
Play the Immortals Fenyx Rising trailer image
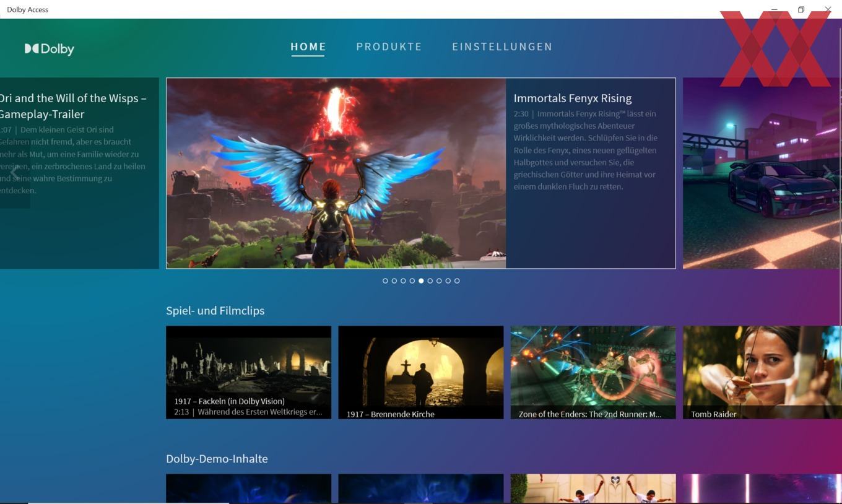click(x=336, y=173)
